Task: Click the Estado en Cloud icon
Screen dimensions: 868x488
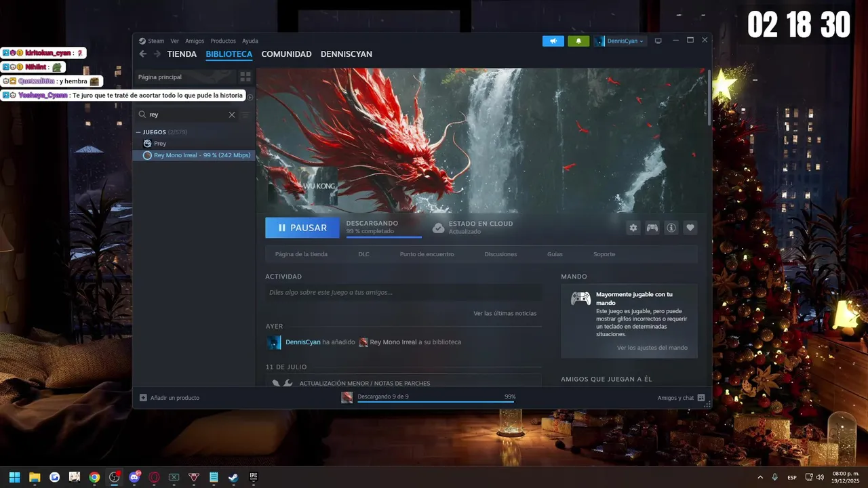Action: tap(438, 228)
